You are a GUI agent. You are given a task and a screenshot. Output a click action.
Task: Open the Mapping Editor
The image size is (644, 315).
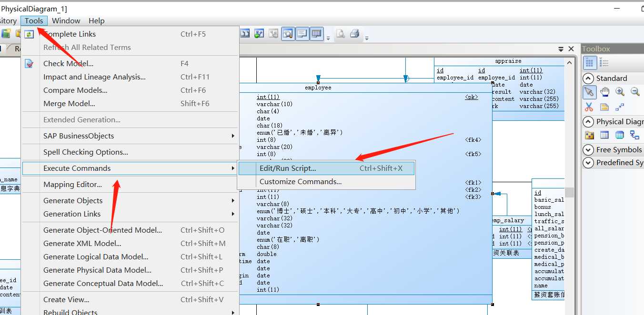click(x=130, y=185)
